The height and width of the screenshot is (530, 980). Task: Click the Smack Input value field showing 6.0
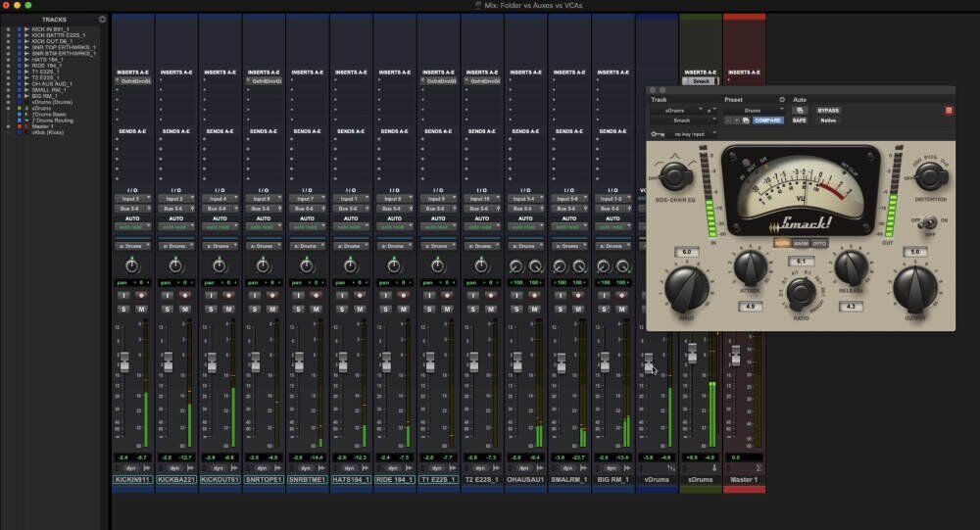[x=686, y=252]
